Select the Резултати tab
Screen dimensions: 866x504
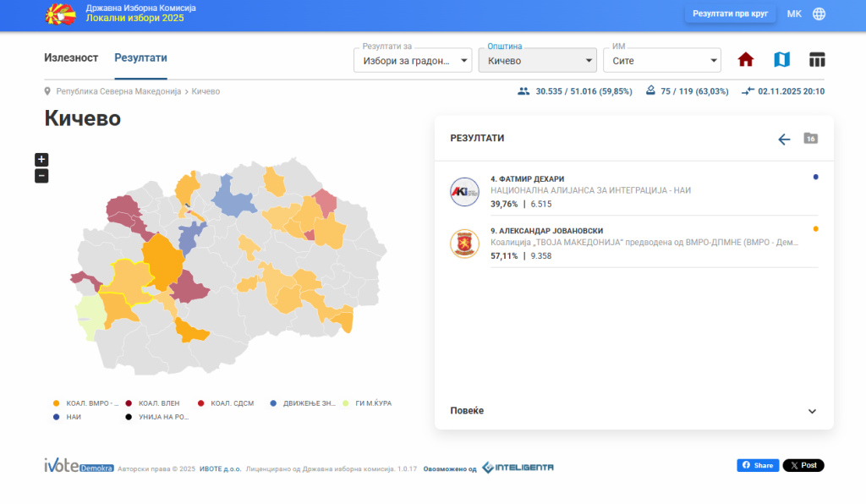140,58
